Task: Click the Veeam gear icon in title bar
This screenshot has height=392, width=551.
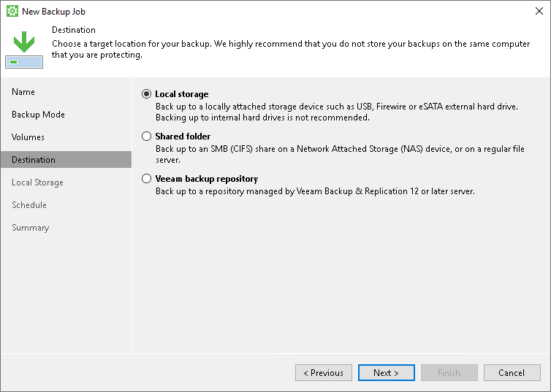Action: click(x=12, y=11)
